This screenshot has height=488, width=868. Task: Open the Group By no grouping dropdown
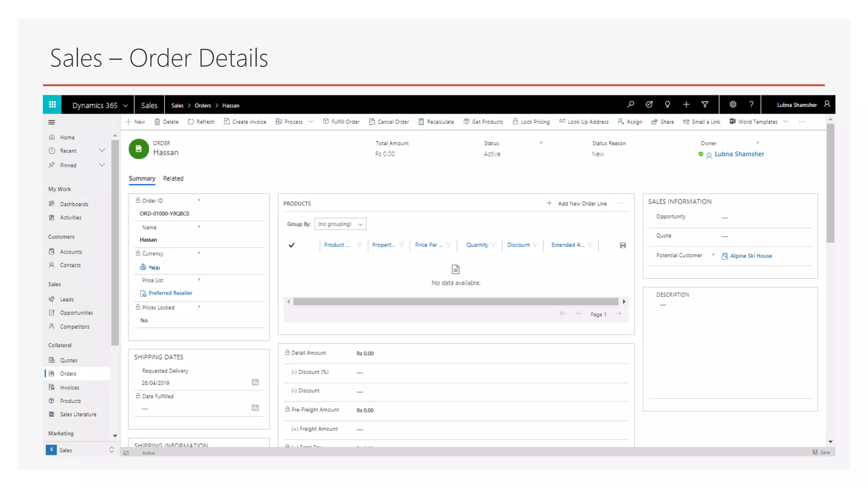[340, 224]
